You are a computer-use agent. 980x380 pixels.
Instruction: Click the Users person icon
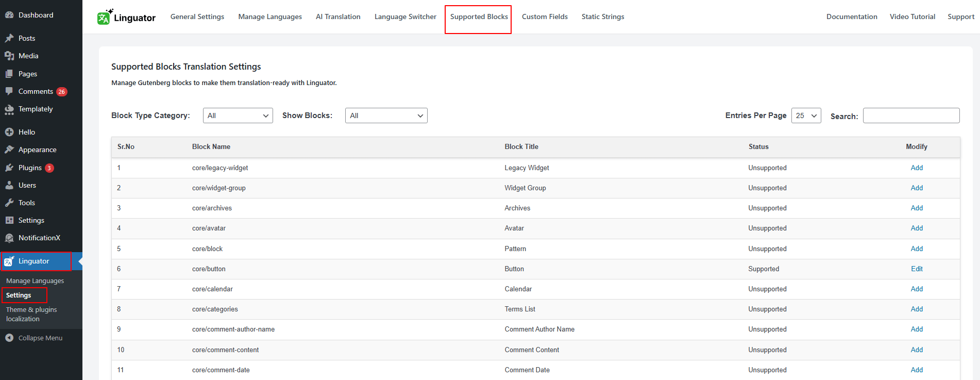click(x=9, y=185)
